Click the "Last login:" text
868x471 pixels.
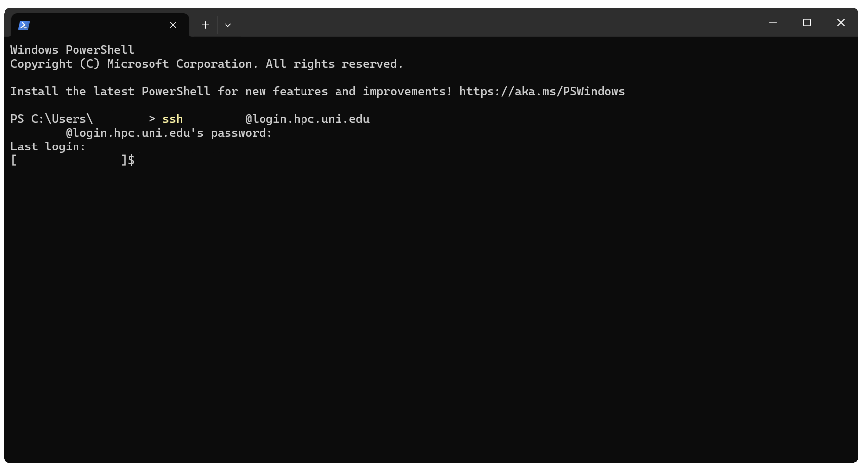48,147
